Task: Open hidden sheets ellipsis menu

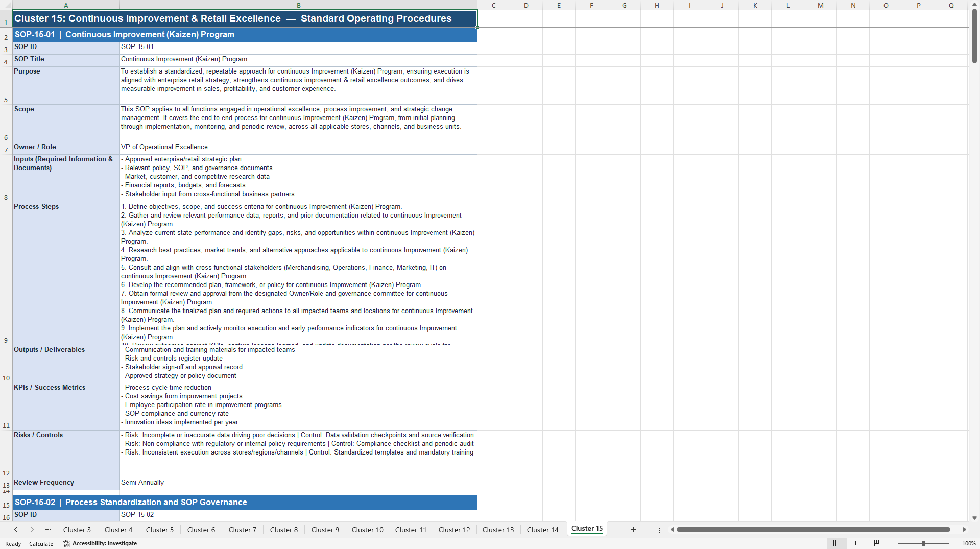Action: click(x=48, y=530)
